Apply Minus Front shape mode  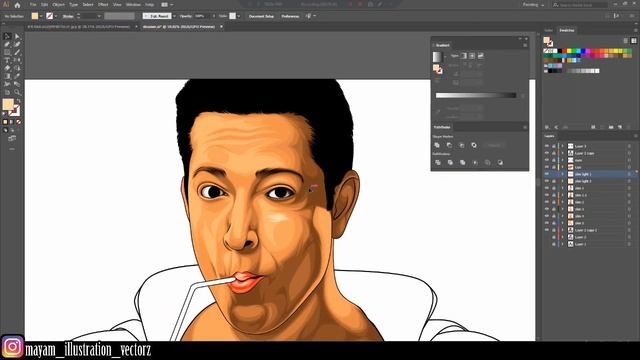(449, 145)
